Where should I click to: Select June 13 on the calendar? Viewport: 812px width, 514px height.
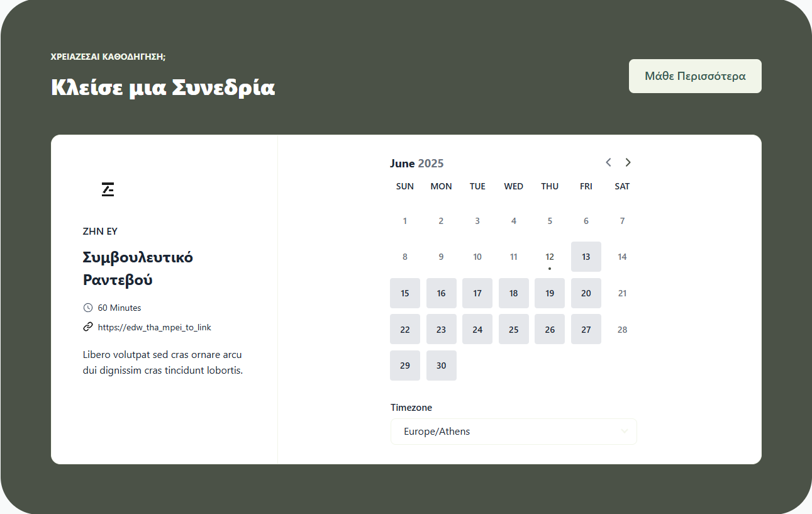pyautogui.click(x=586, y=257)
